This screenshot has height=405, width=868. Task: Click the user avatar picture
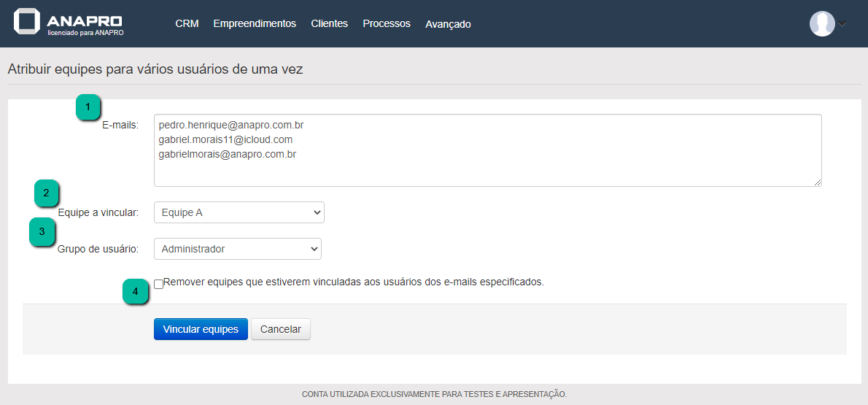[x=822, y=23]
